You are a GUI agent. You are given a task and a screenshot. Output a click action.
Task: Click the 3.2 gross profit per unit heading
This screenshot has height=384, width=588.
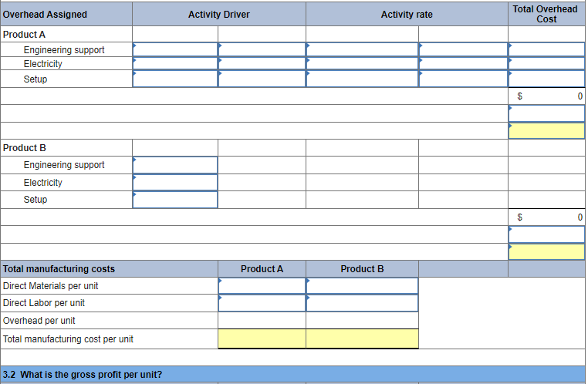pos(83,375)
